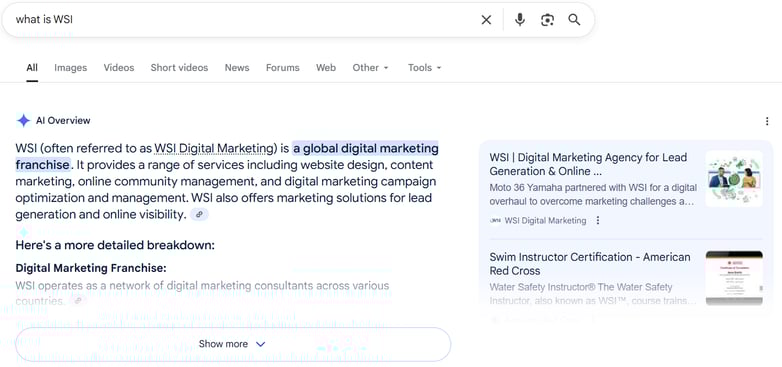Clear the search box with the X icon
The image size is (782, 367).
tap(486, 20)
